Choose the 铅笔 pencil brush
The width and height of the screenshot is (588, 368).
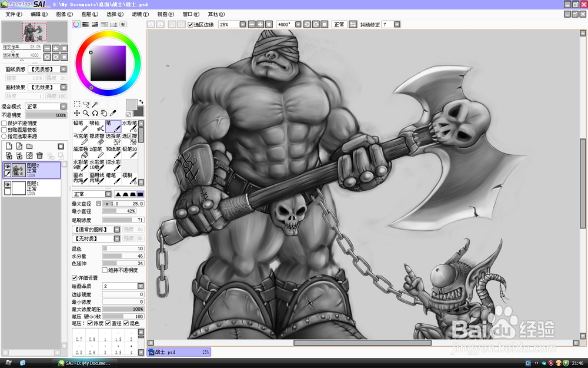tap(80, 126)
